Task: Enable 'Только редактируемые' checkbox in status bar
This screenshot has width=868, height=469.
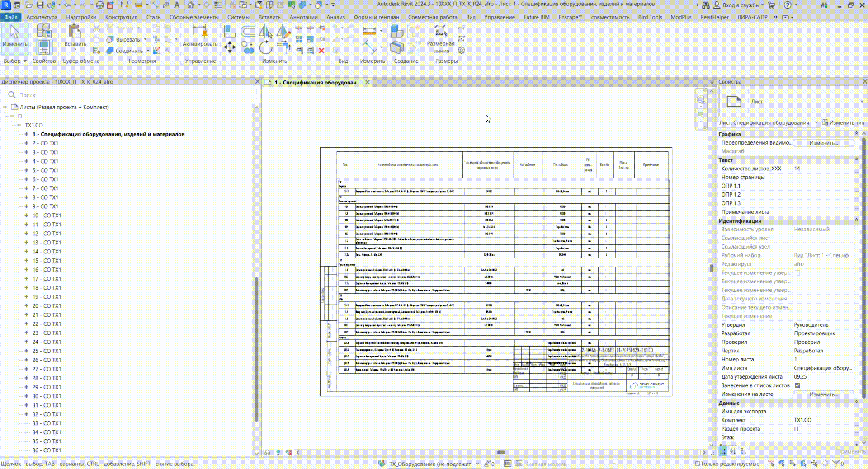Action: 697,464
